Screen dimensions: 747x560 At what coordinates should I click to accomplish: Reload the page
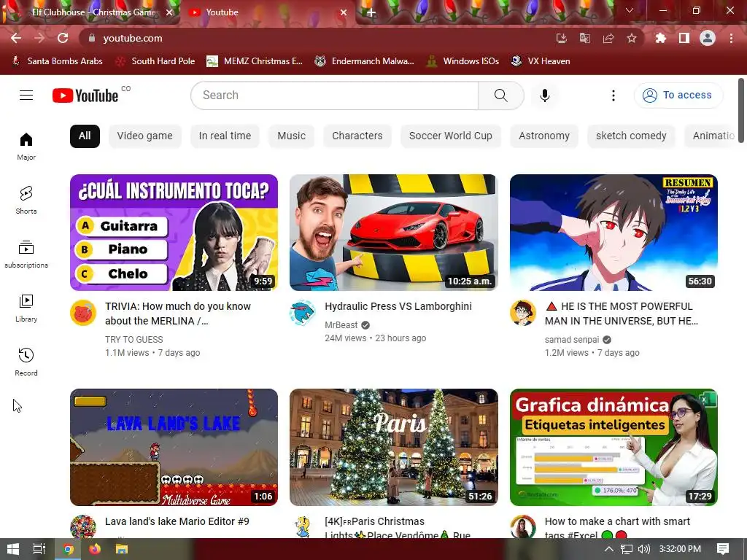(63, 38)
